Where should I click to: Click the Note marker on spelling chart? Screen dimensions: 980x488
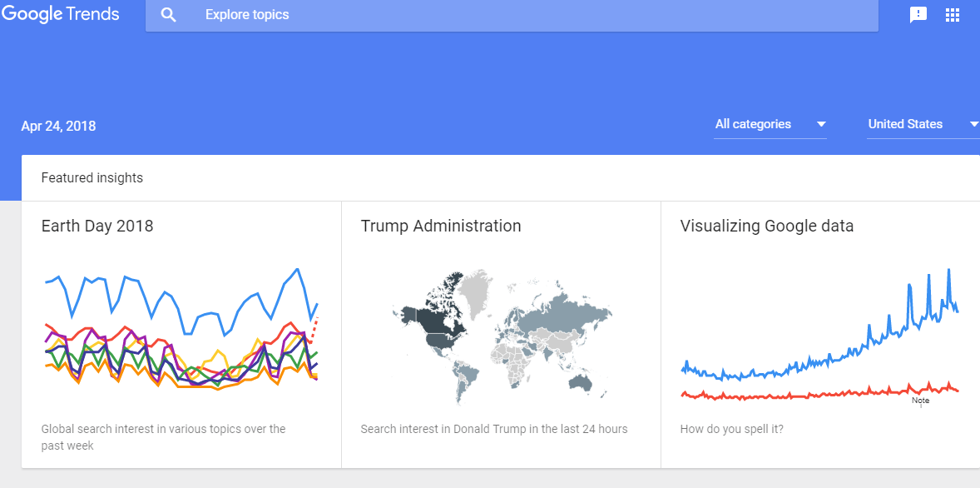tap(920, 401)
